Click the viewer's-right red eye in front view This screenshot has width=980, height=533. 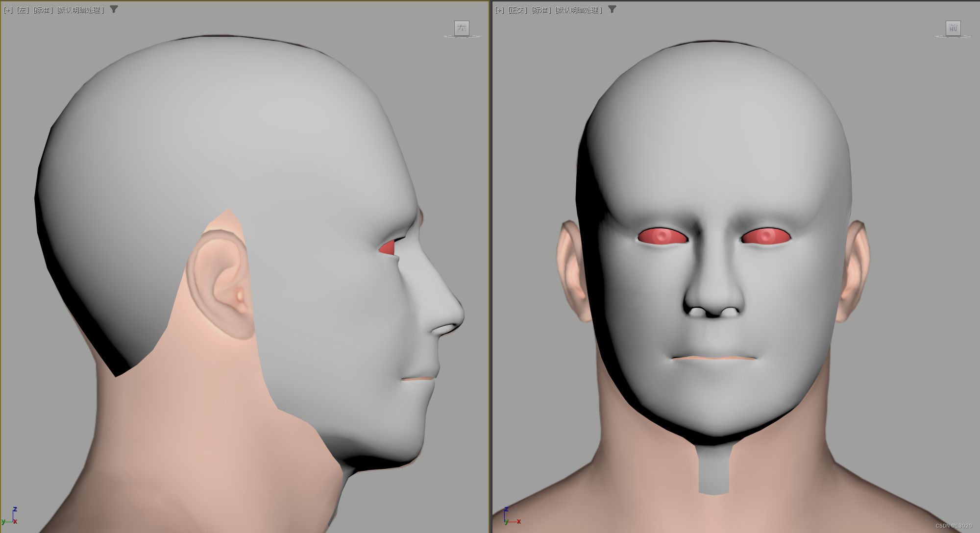click(766, 237)
